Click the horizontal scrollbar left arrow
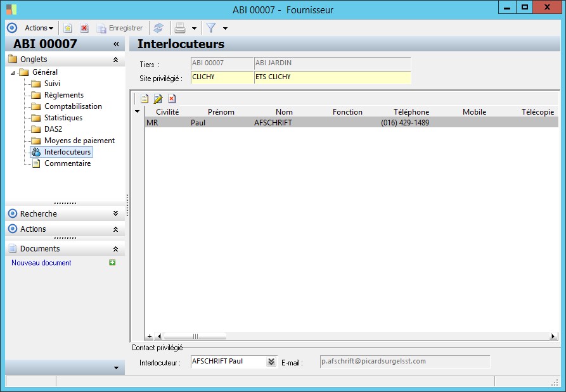This screenshot has width=566, height=392. [x=159, y=336]
